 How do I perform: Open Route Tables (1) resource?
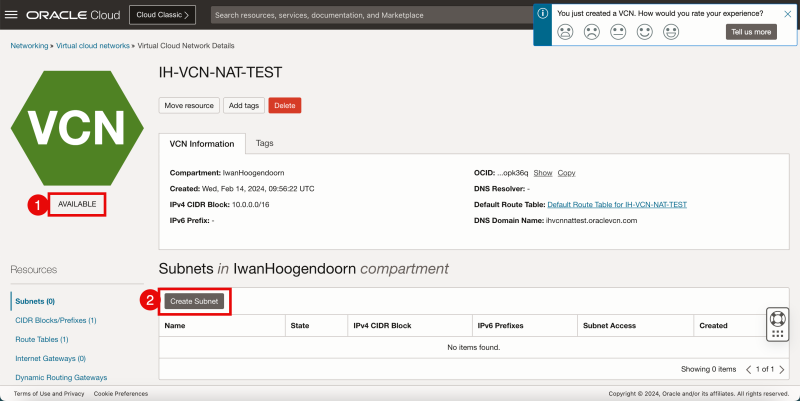tap(42, 339)
